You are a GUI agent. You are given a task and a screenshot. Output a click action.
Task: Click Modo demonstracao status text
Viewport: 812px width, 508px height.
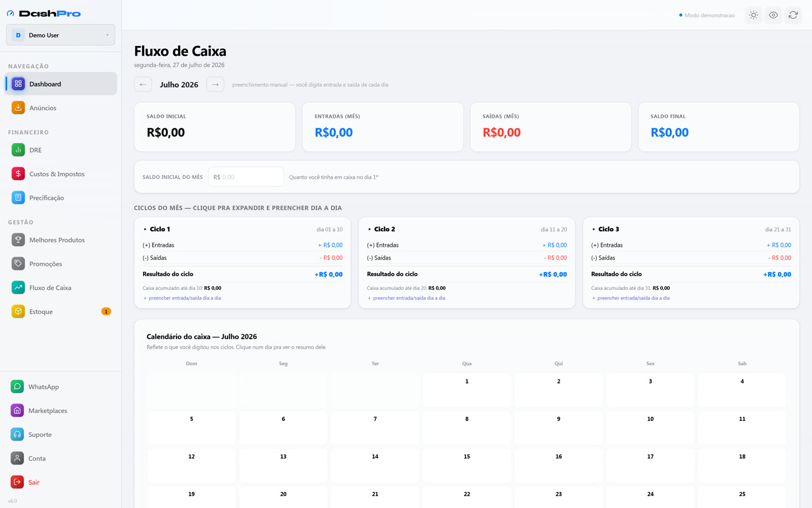coord(710,15)
